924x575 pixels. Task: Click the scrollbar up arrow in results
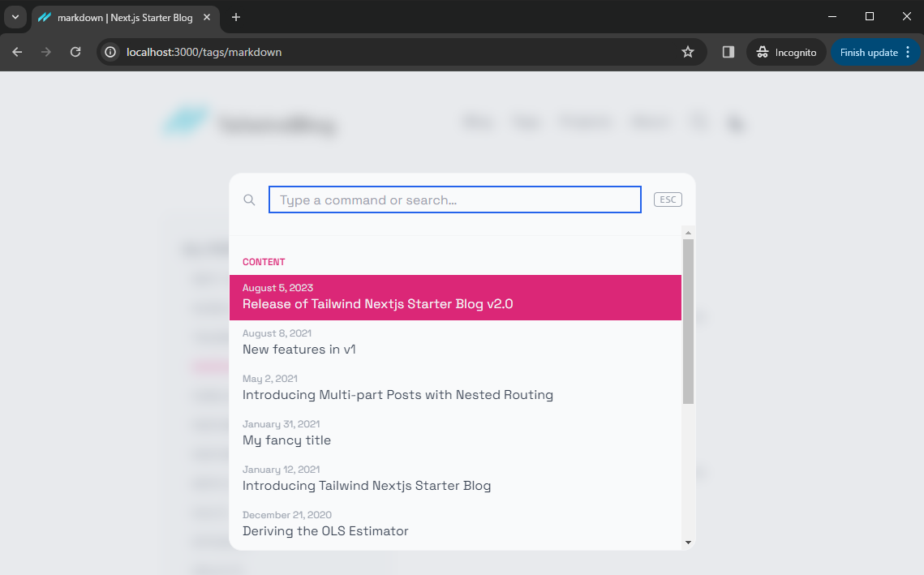[688, 232]
